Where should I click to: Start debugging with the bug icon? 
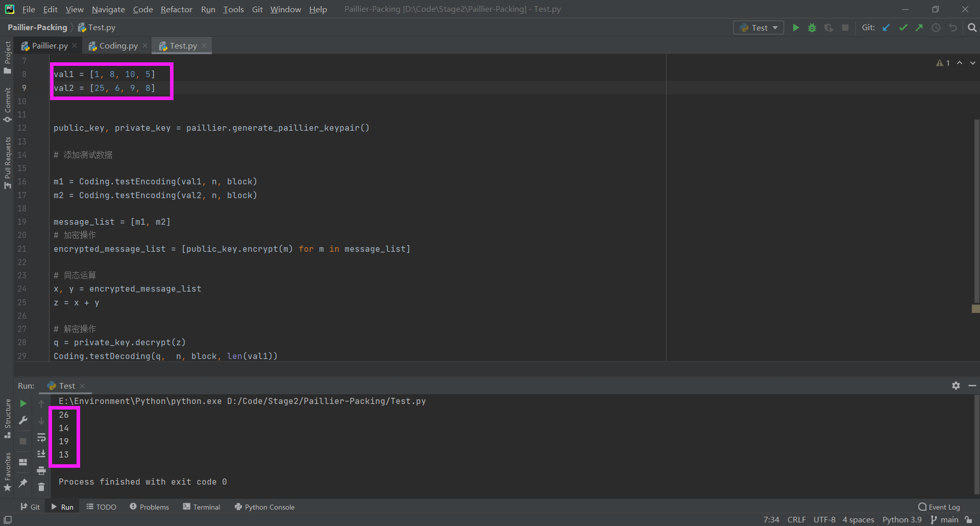[x=812, y=28]
